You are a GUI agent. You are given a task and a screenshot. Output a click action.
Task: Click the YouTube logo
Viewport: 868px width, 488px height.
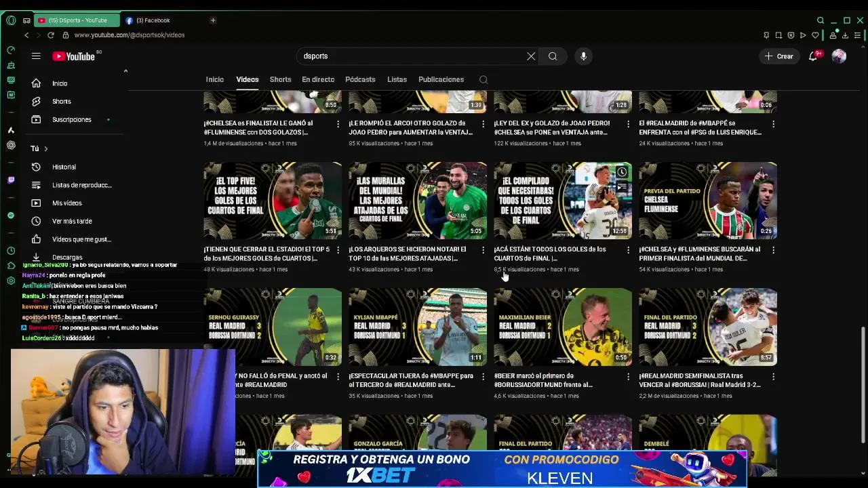(x=73, y=56)
